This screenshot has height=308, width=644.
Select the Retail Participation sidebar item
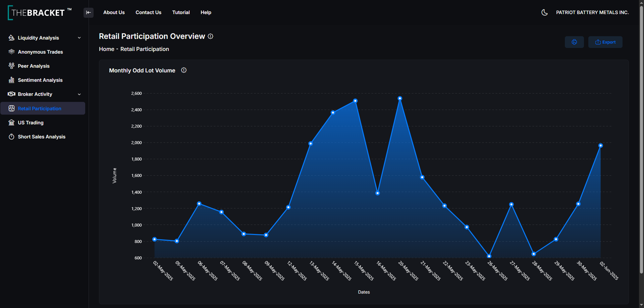(43, 108)
